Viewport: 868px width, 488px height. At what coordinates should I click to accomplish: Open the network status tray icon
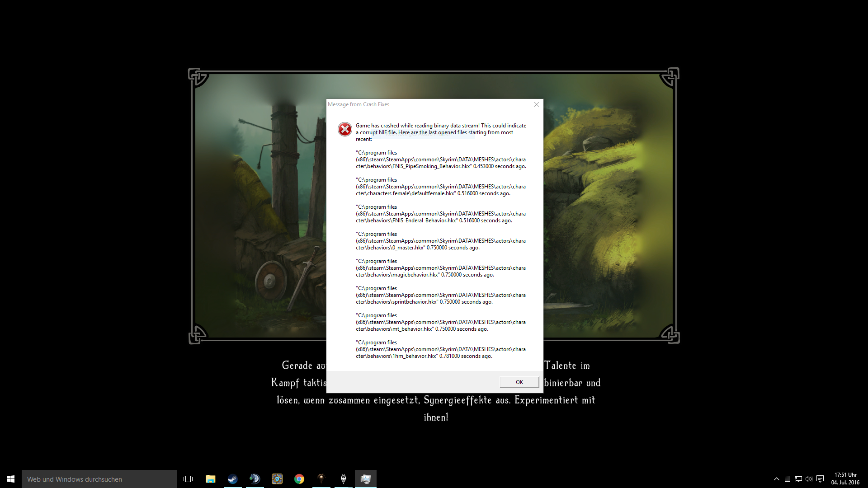tap(798, 479)
